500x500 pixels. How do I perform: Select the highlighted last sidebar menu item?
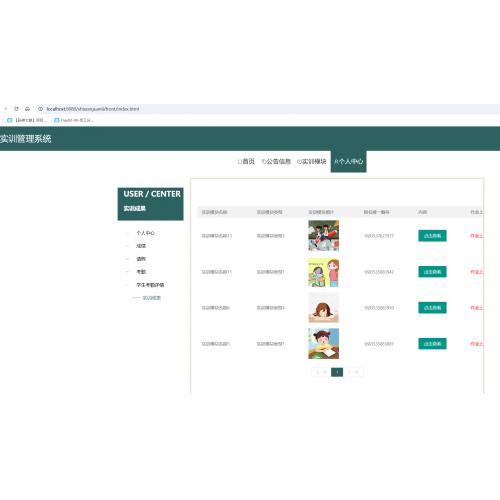tap(152, 298)
